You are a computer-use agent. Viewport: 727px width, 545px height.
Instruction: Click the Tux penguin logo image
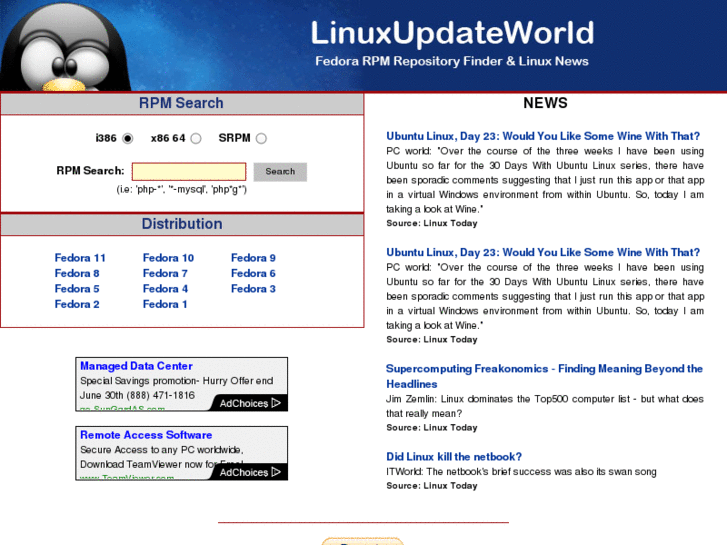[66, 47]
